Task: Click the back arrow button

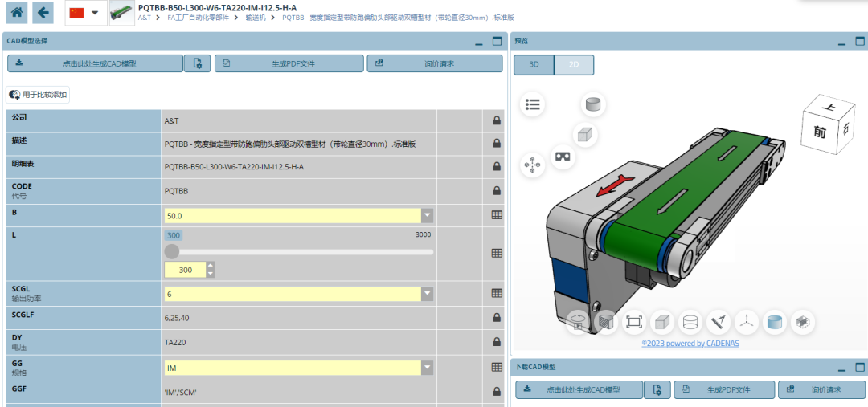Action: pos(43,13)
